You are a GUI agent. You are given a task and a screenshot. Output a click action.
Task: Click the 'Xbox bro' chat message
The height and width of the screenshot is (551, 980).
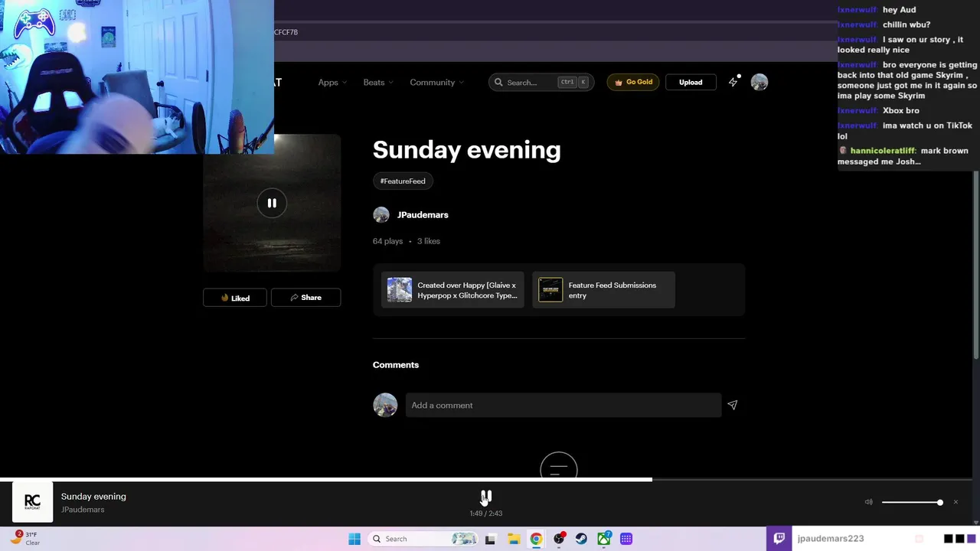tap(900, 111)
